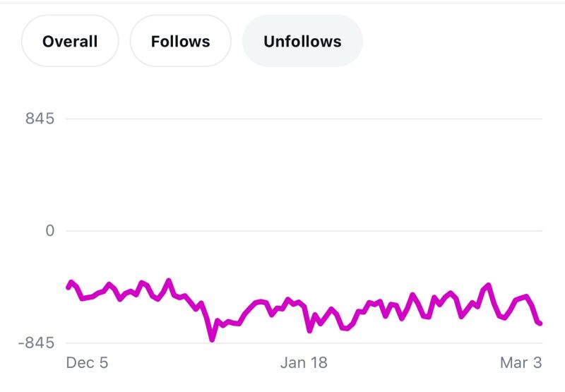Click the -845 y-axis label
Image resolution: width=565 pixels, height=392 pixels.
[x=36, y=343]
